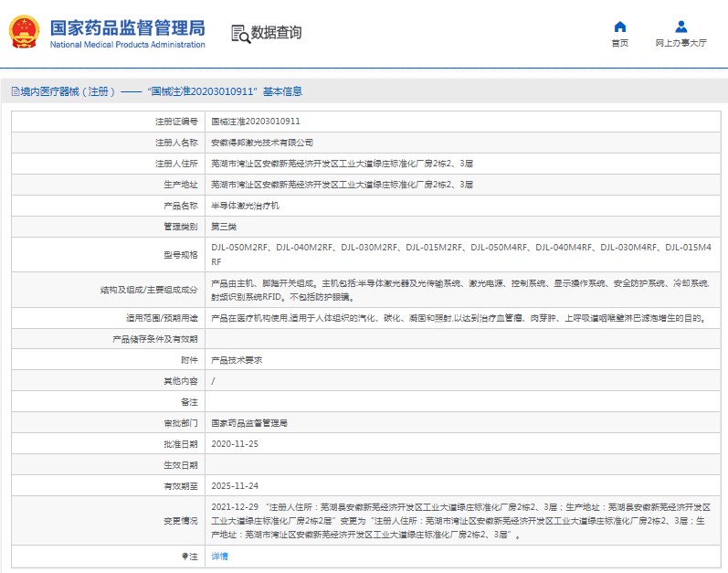Click 国家药品监督管理局 header title

(x=128, y=27)
